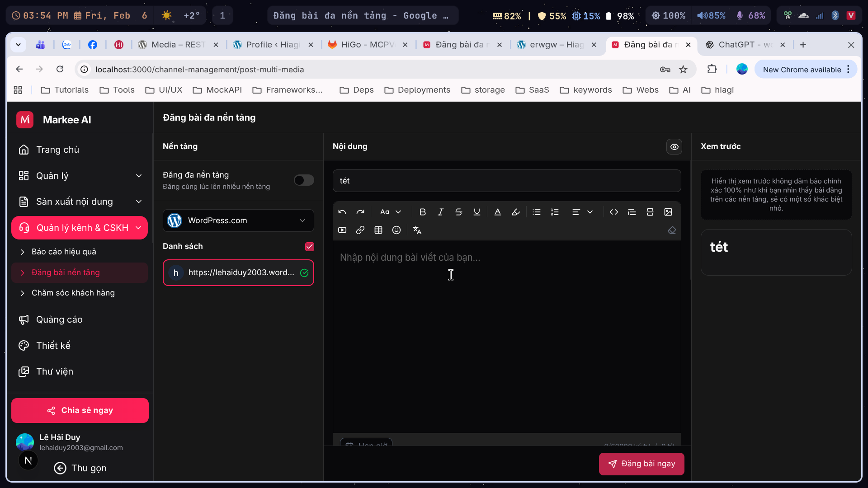Pick text color in editor toolbar
Image resolution: width=868 pixels, height=488 pixels.
point(498,212)
